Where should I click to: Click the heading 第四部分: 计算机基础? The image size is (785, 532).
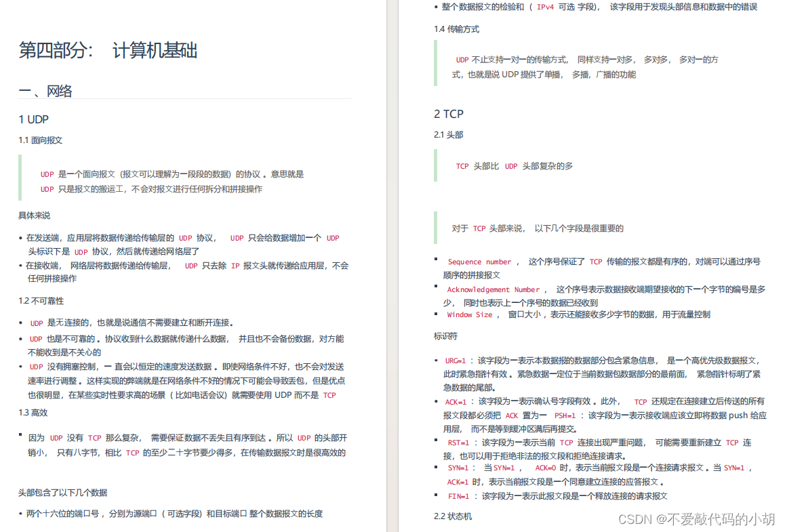tap(108, 51)
